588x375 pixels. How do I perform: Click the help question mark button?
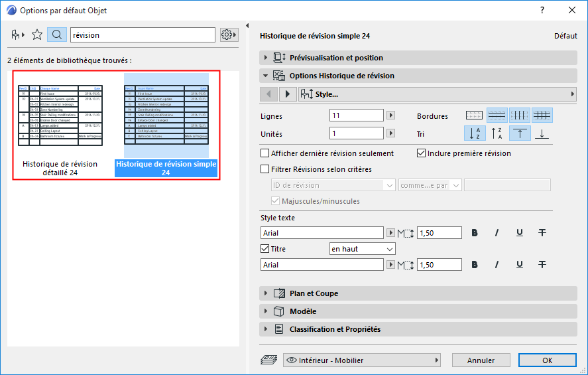point(542,10)
